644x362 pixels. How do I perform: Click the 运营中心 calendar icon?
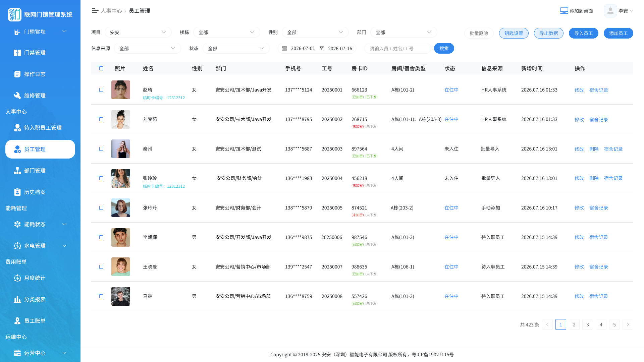click(x=17, y=353)
